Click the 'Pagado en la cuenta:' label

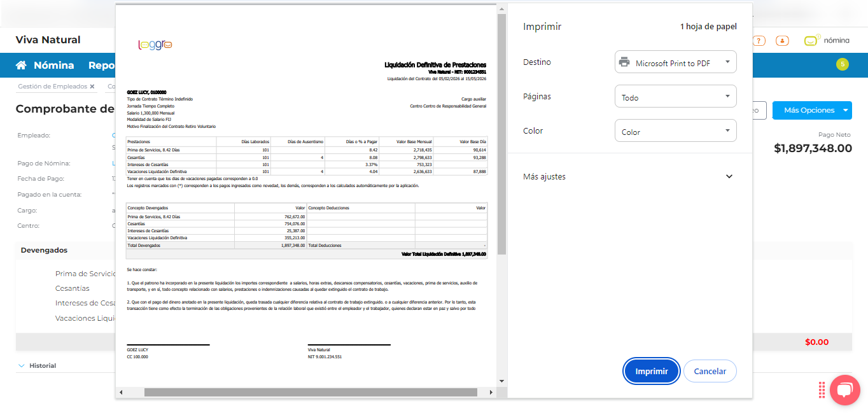(50, 194)
